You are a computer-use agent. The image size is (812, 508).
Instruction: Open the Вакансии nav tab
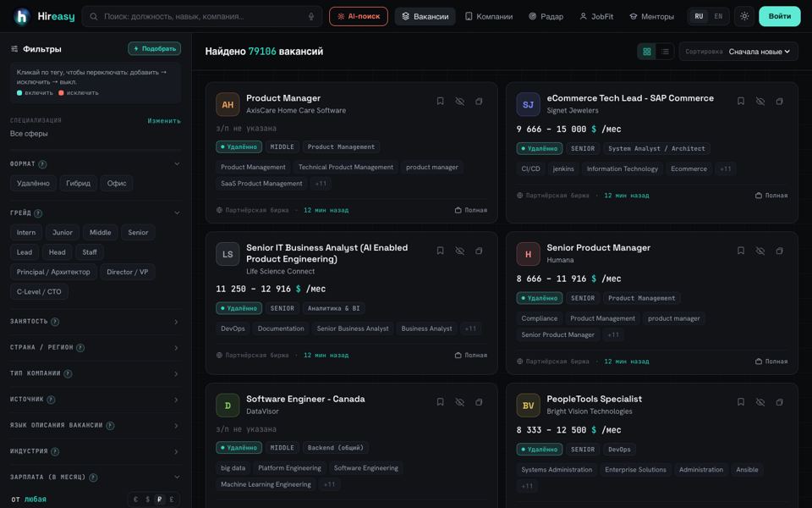tap(425, 17)
